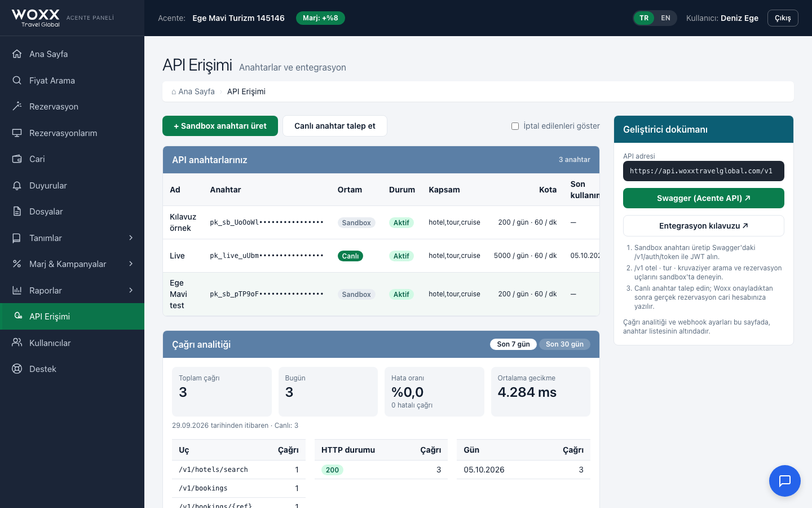
Task: Click the Çıkış logout button
Action: coord(783,18)
